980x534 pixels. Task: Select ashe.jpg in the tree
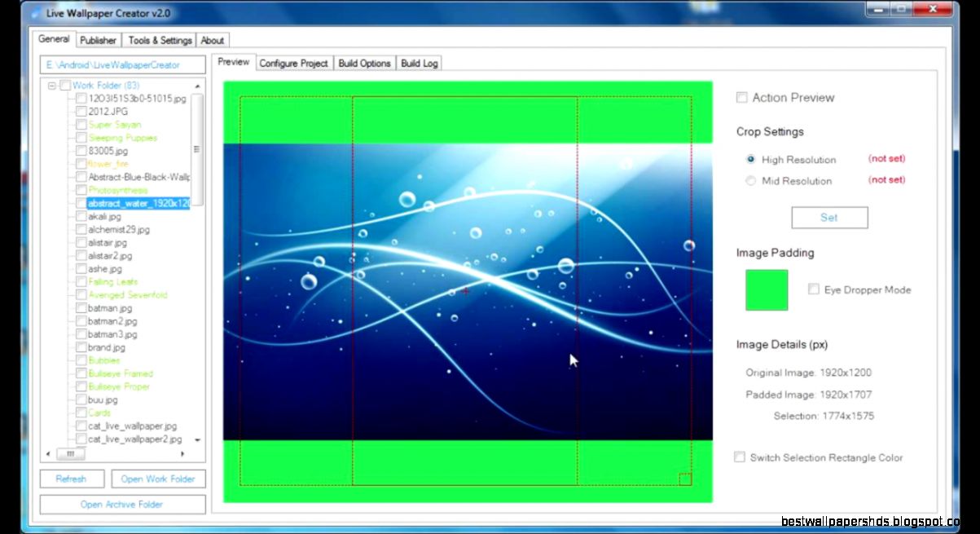105,269
